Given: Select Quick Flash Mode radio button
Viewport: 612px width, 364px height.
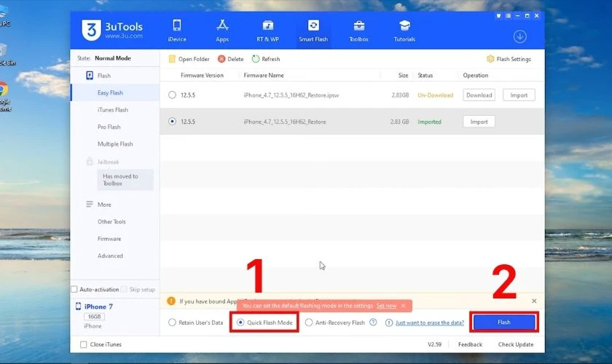Looking at the screenshot, I should click(241, 323).
